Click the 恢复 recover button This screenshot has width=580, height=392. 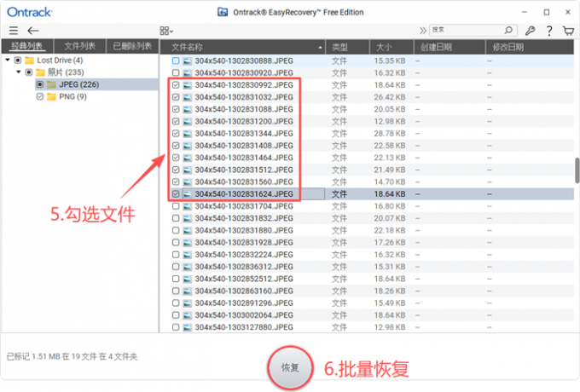(290, 367)
